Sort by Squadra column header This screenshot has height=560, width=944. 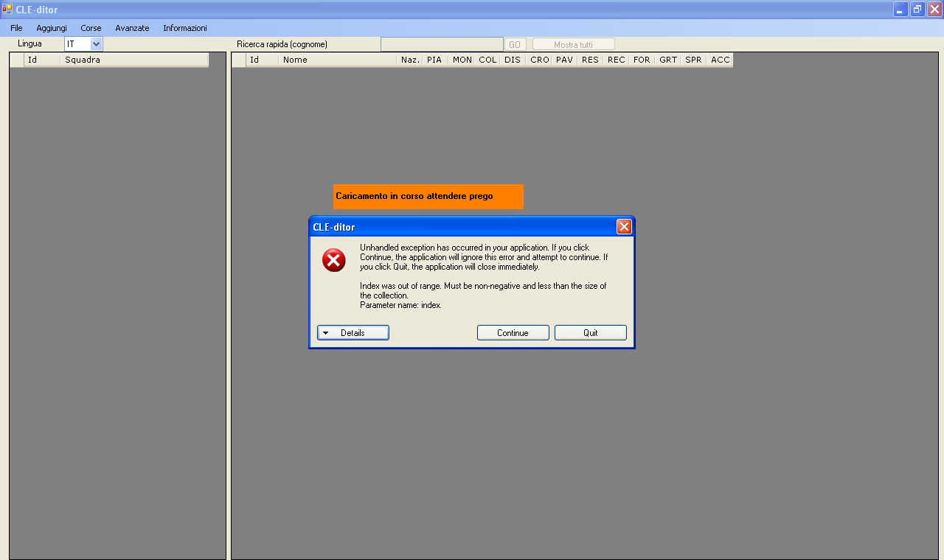133,60
